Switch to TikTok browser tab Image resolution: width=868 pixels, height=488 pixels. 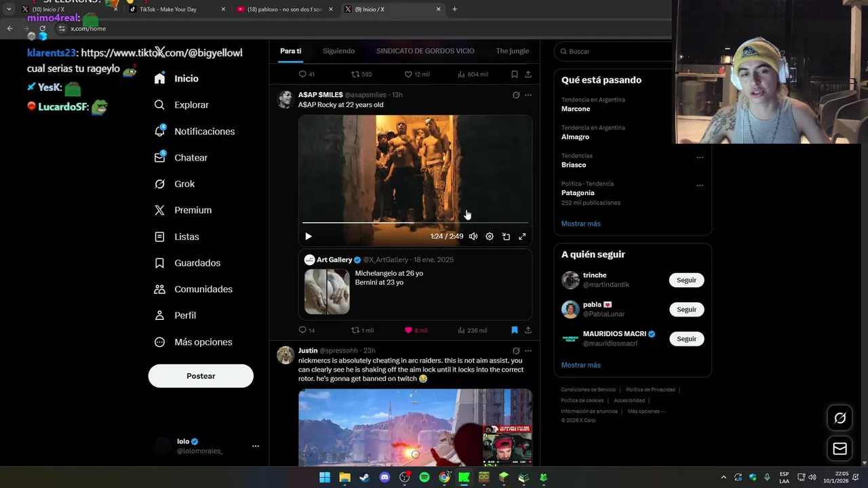click(x=178, y=9)
